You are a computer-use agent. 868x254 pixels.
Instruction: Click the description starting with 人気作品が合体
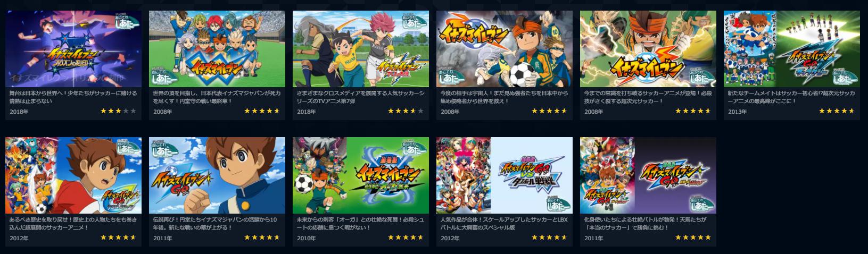505,223
